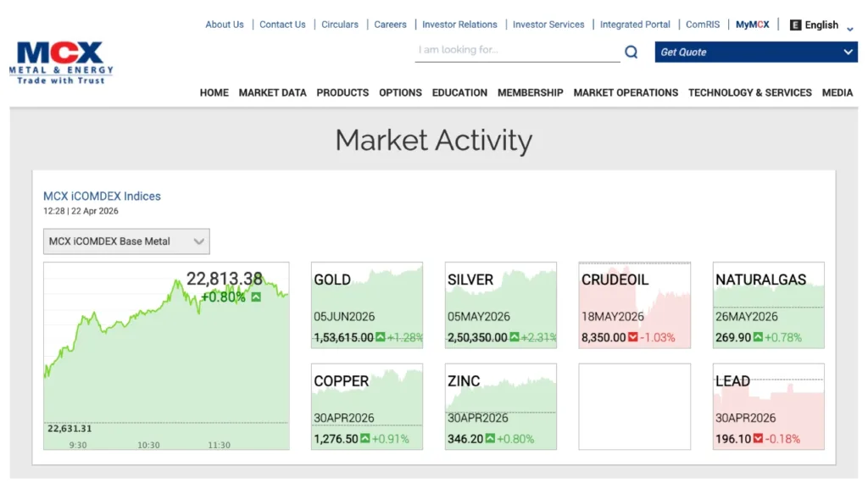
Task: Click the red down arrow on the CRUDEOIL tile
Action: point(633,338)
